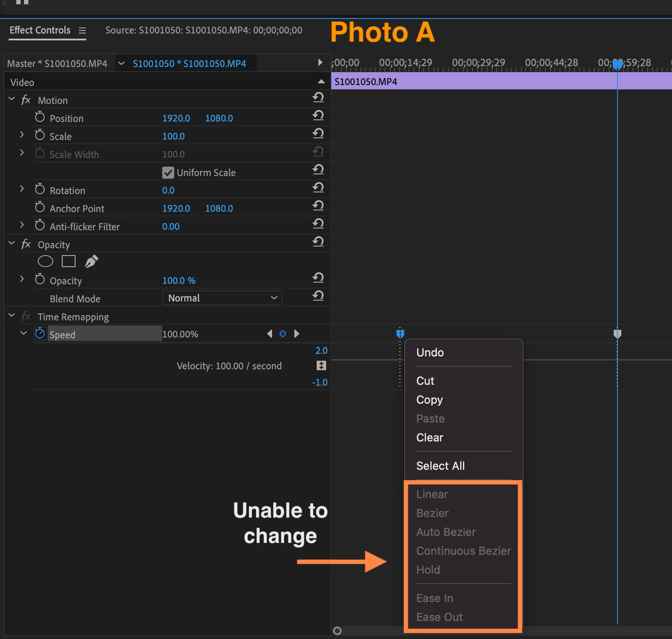Screen dimensions: 672x639
Task: Toggle the Position stopwatch animation icon
Action: click(x=40, y=117)
